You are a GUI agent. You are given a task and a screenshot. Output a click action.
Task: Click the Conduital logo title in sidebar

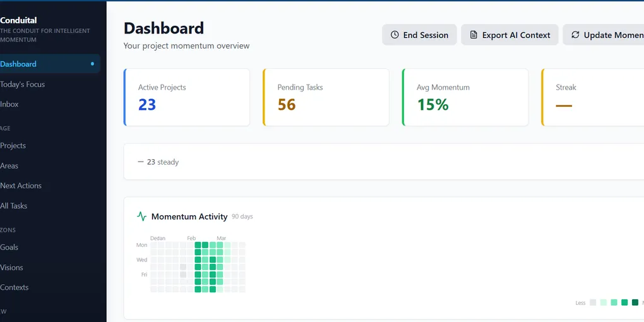(19, 20)
